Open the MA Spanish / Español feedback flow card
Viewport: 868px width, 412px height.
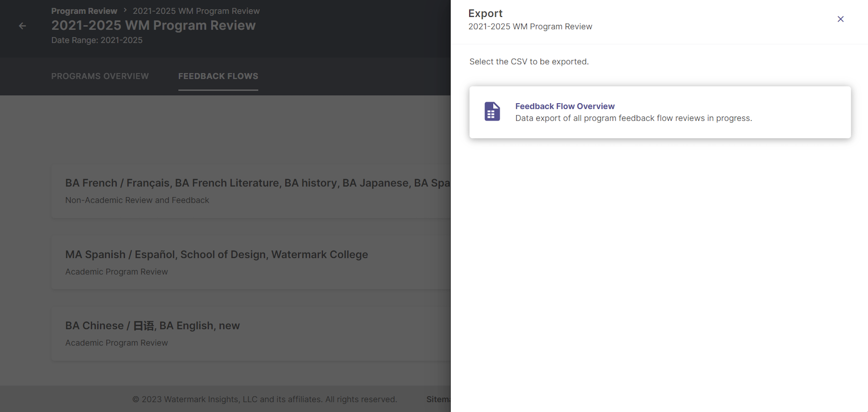pyautogui.click(x=251, y=262)
